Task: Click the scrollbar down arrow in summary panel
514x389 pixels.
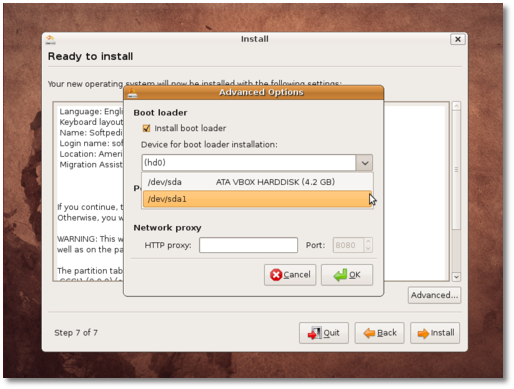Action: pos(456,277)
